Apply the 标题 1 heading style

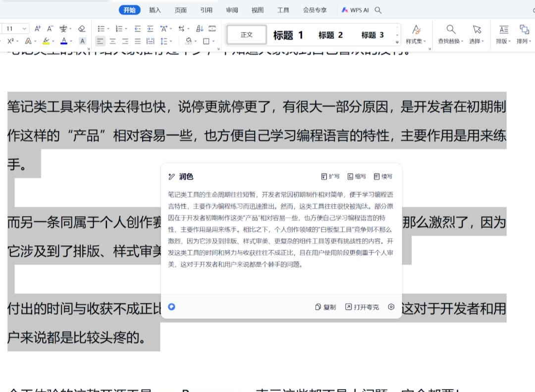pyautogui.click(x=288, y=35)
